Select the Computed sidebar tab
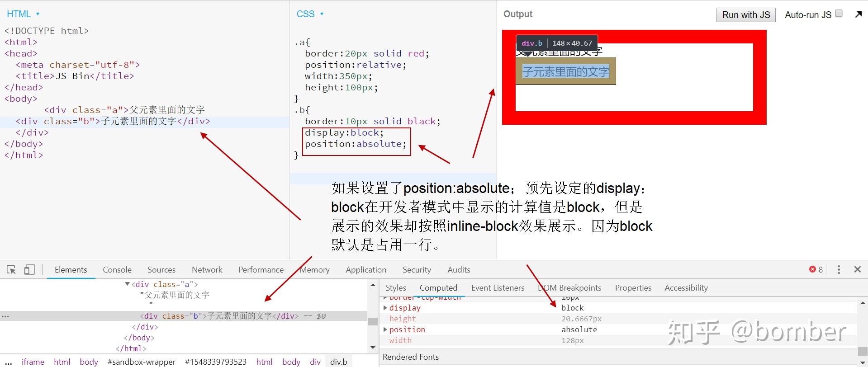Image resolution: width=868 pixels, height=367 pixels. click(438, 288)
